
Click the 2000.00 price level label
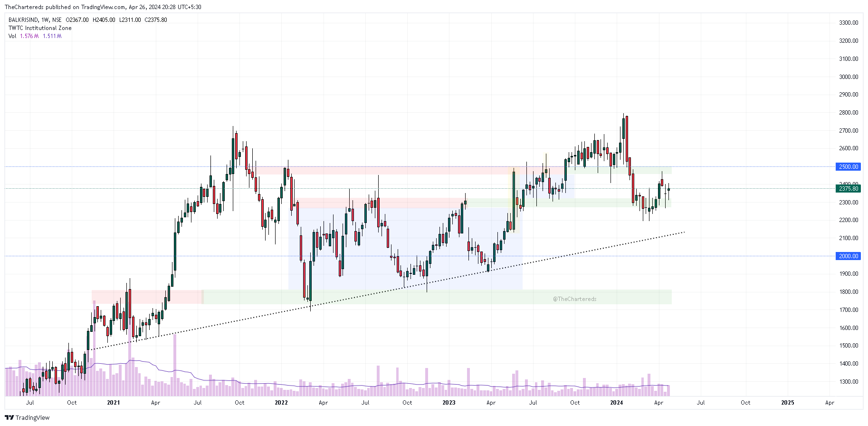click(x=848, y=256)
